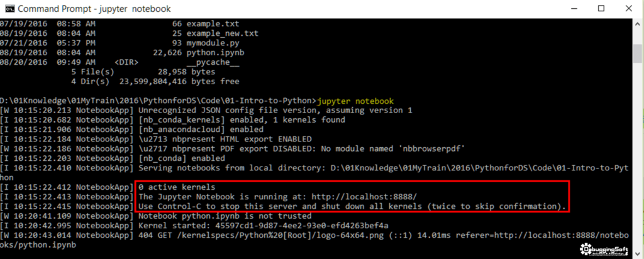Click the '28,958 bytes' total size text
This screenshot has width=644, height=259.
pos(186,72)
